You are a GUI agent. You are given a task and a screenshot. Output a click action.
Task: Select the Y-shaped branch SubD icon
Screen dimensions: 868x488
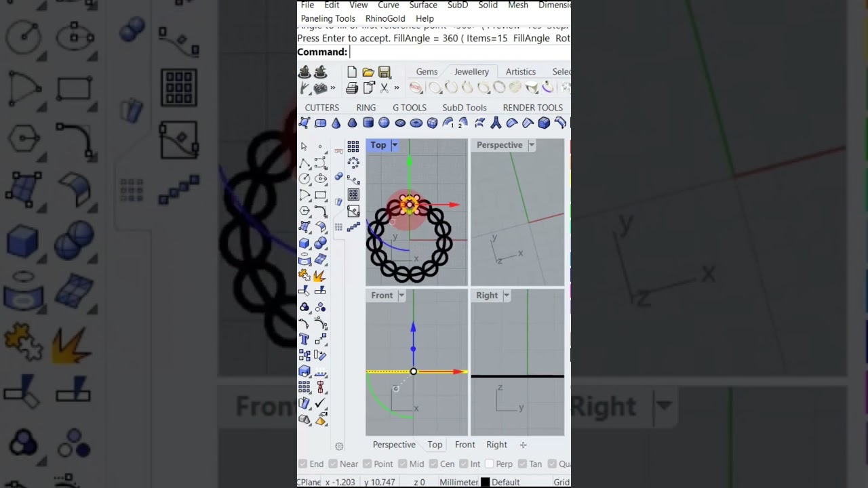click(496, 123)
